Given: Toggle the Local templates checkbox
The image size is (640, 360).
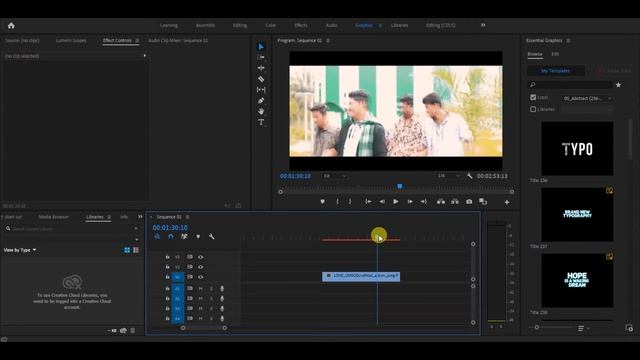Looking at the screenshot, I should (533, 98).
